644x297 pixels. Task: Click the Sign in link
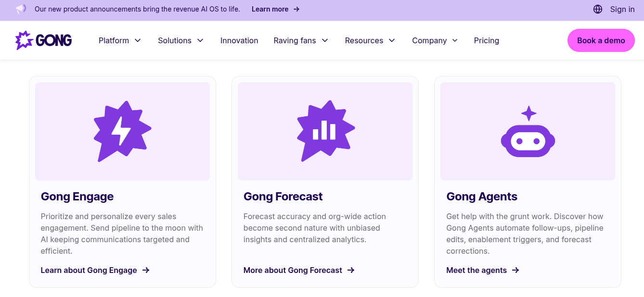pos(622,9)
